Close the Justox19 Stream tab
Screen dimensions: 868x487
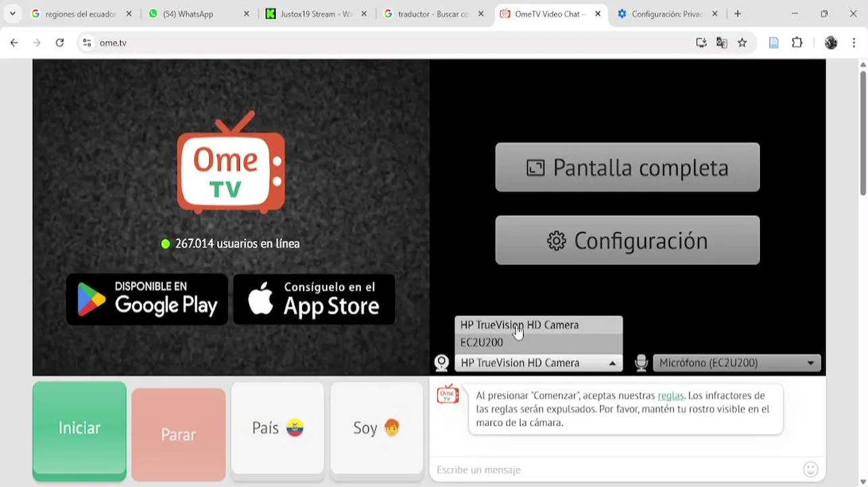(364, 14)
